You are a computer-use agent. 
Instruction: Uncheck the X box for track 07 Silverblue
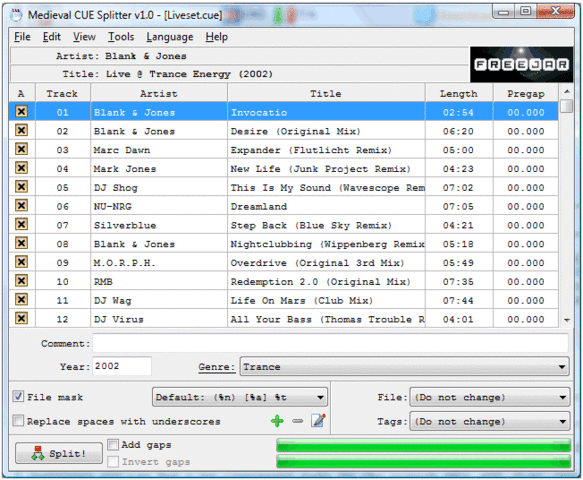pyautogui.click(x=22, y=224)
